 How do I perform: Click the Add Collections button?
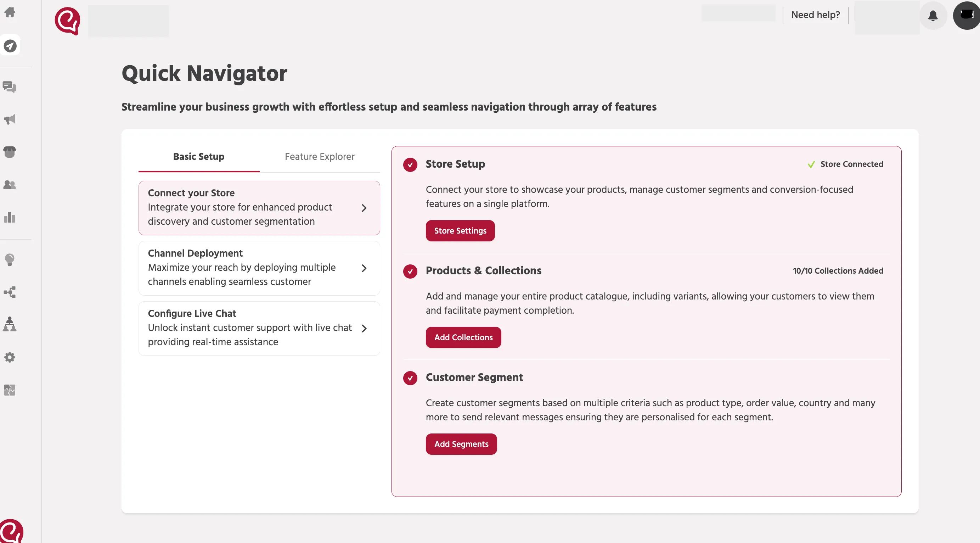(x=463, y=337)
